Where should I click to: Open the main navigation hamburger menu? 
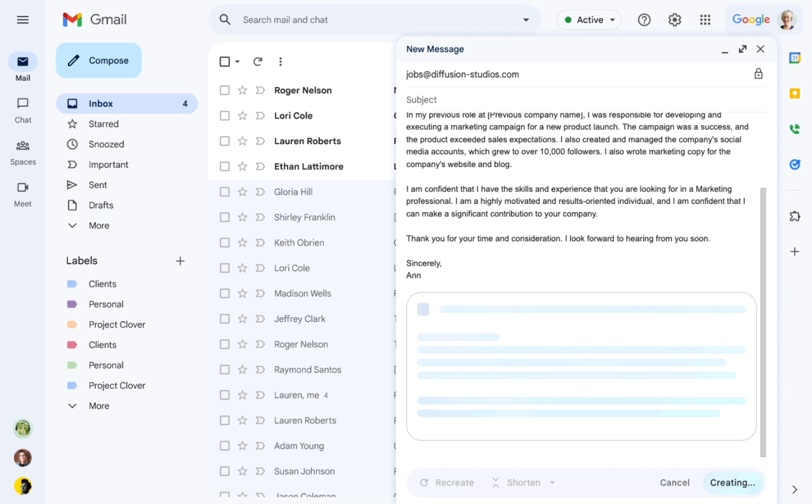pyautogui.click(x=22, y=19)
